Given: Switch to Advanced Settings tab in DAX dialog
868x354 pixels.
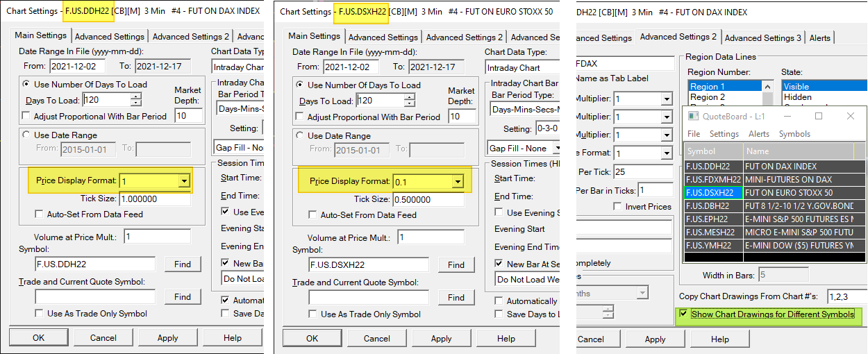Looking at the screenshot, I should (x=110, y=37).
